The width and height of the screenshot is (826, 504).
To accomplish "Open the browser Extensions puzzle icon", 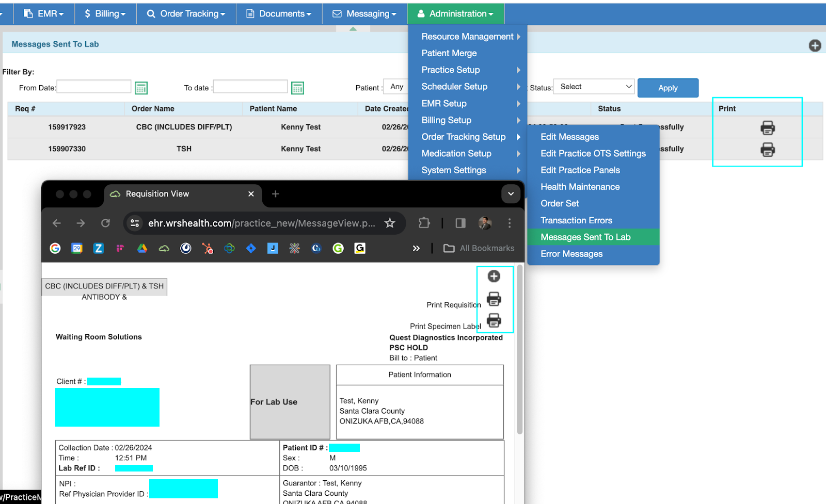I will [x=424, y=223].
